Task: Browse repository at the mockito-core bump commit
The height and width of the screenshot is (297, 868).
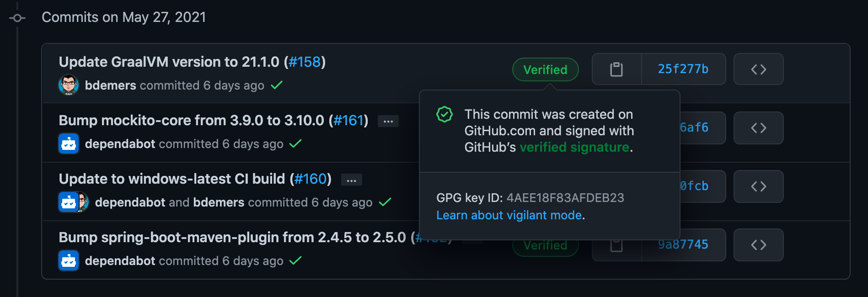Action: tap(758, 128)
